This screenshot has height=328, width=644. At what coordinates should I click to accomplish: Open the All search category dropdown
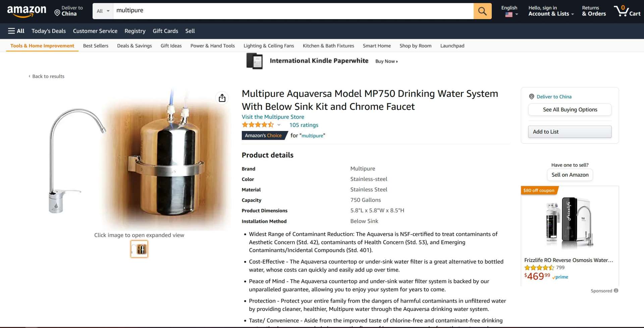pos(103,11)
